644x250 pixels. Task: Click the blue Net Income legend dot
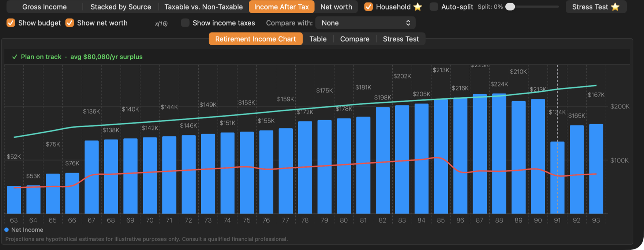point(6,230)
